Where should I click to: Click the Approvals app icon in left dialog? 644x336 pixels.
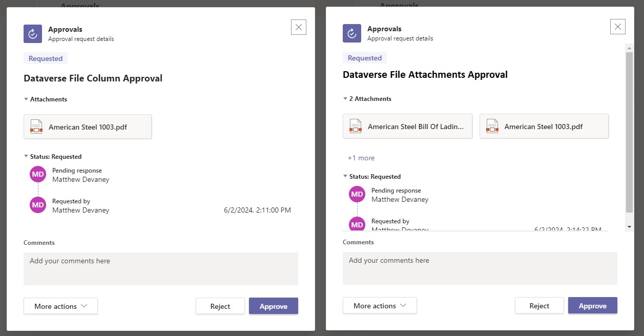pos(32,33)
